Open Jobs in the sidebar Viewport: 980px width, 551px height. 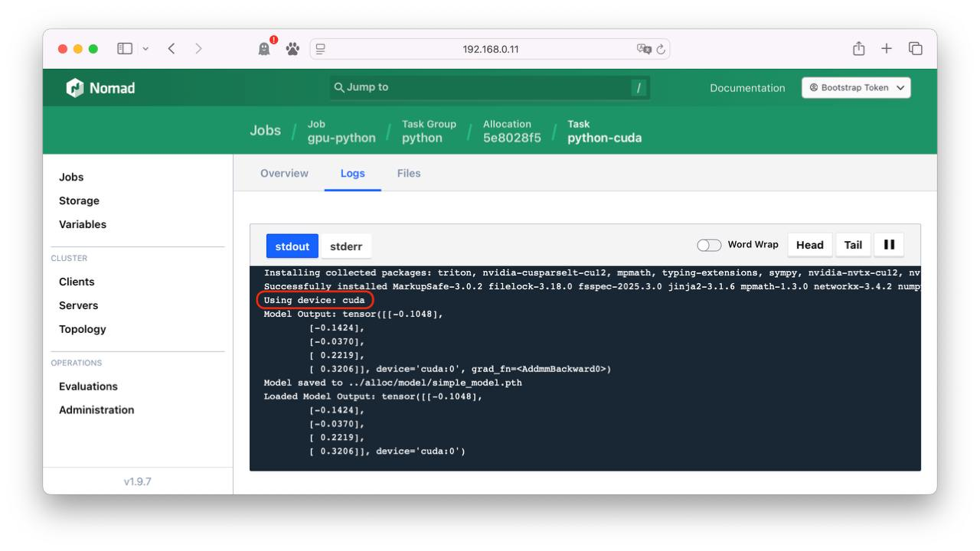click(71, 177)
